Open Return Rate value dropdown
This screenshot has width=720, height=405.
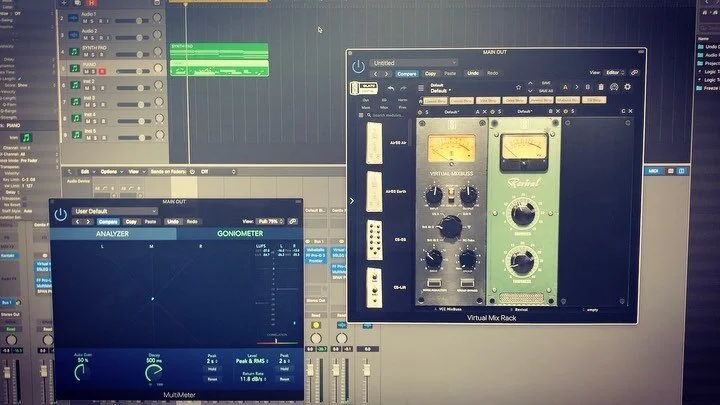[x=253, y=379]
